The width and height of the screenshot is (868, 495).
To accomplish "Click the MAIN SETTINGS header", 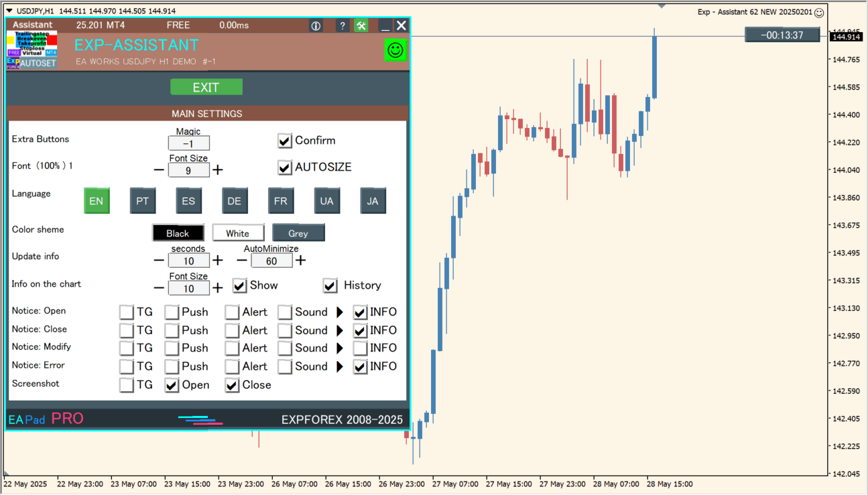I will [x=206, y=113].
